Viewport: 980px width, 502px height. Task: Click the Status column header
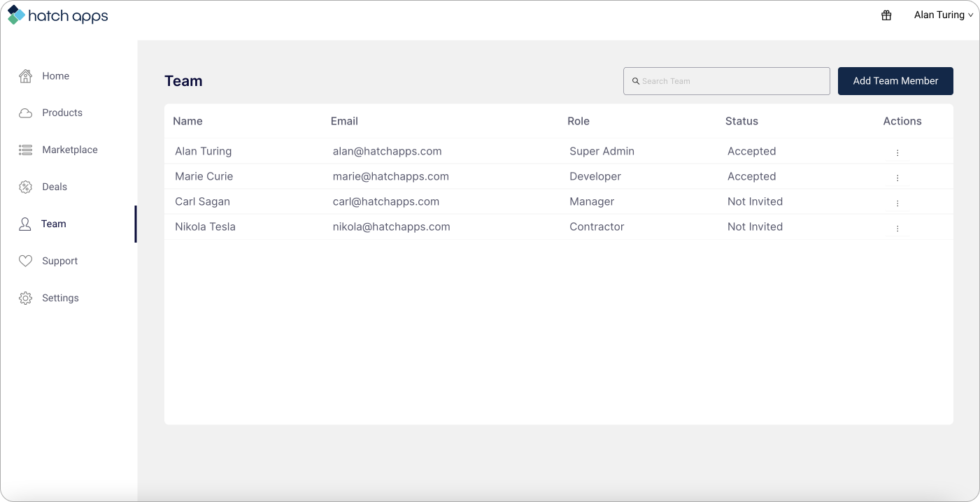pyautogui.click(x=741, y=122)
